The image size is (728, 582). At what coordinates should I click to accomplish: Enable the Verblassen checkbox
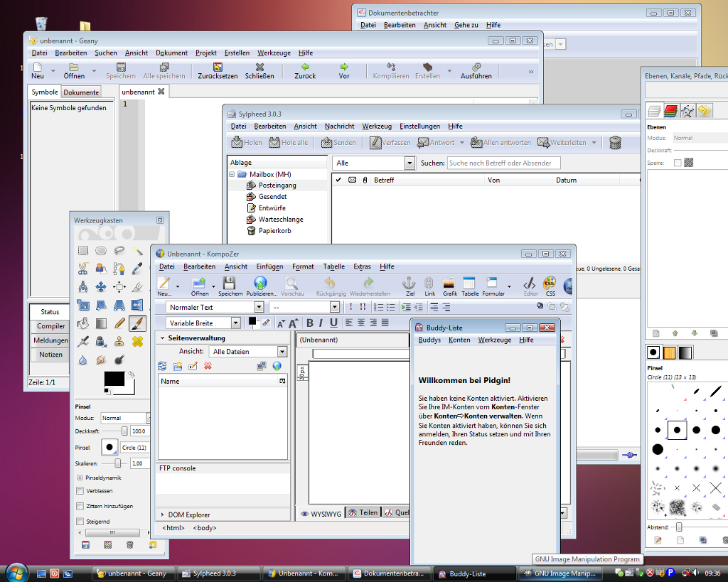80,490
